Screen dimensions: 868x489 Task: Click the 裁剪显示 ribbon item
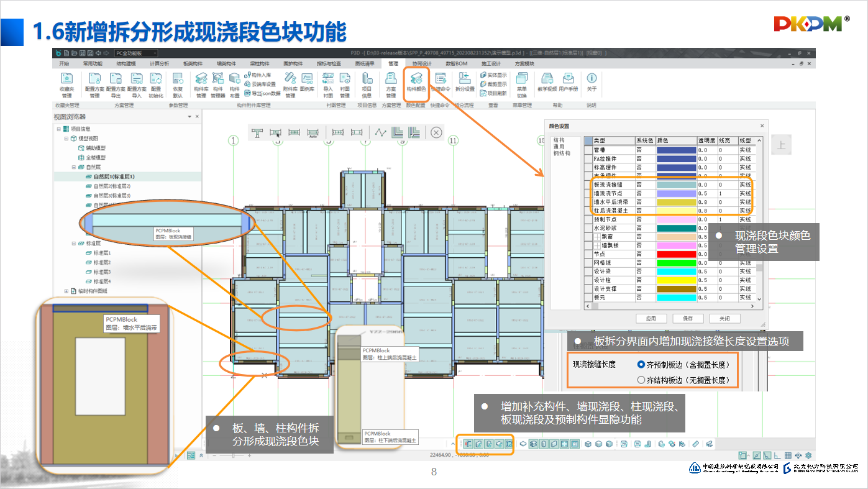coord(493,84)
